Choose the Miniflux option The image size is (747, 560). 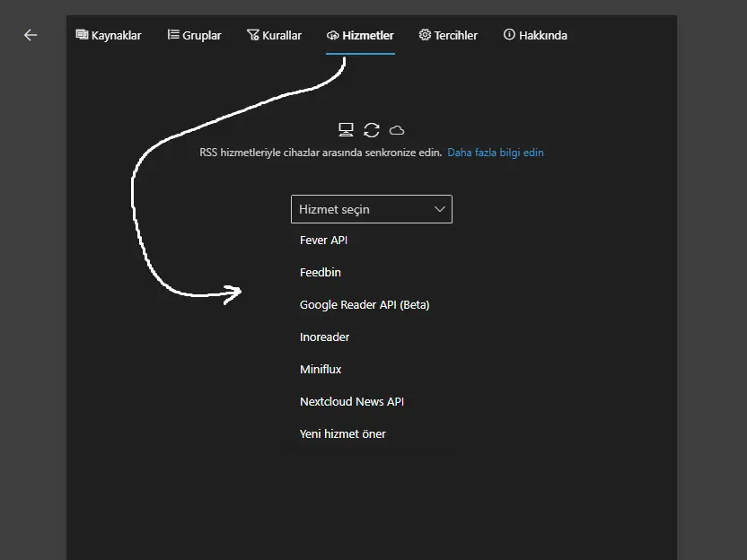[x=372, y=370]
